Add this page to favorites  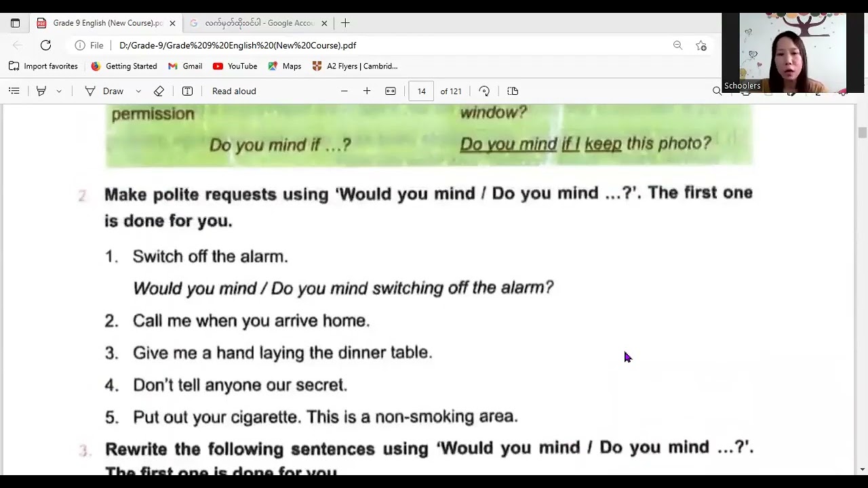coord(701,45)
